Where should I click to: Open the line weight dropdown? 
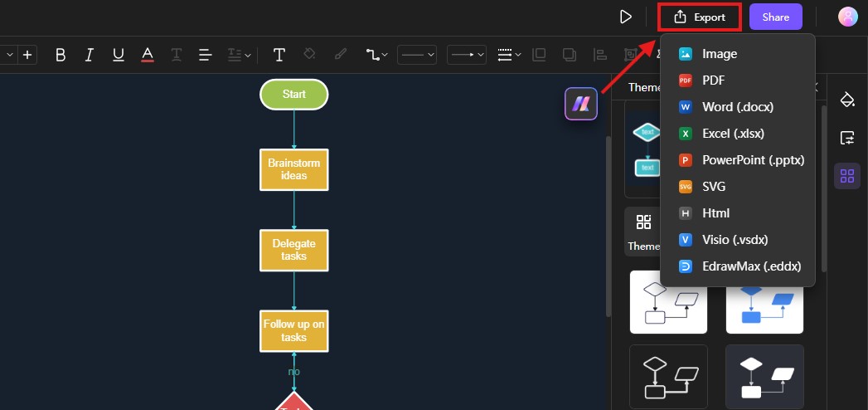tap(509, 55)
